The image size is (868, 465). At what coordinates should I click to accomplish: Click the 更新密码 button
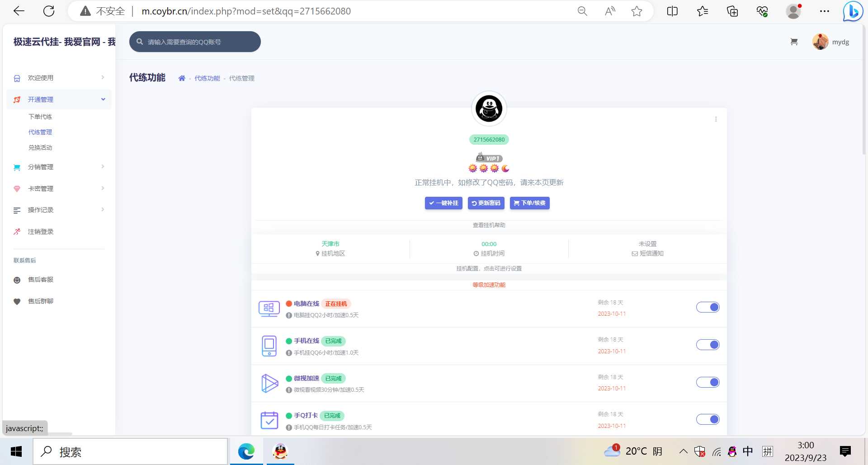click(x=486, y=203)
